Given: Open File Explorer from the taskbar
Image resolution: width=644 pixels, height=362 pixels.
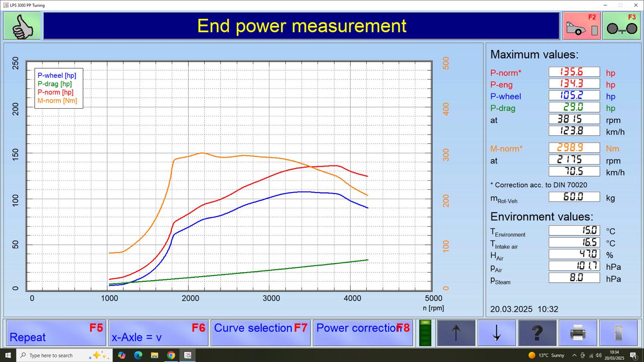Looking at the screenshot, I should tap(154, 355).
